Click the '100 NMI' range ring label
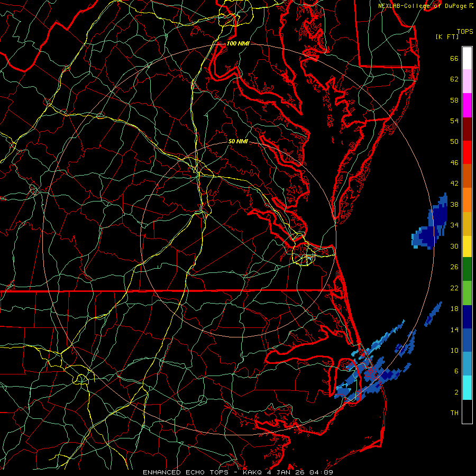This screenshot has height=476, width=476. [x=238, y=43]
